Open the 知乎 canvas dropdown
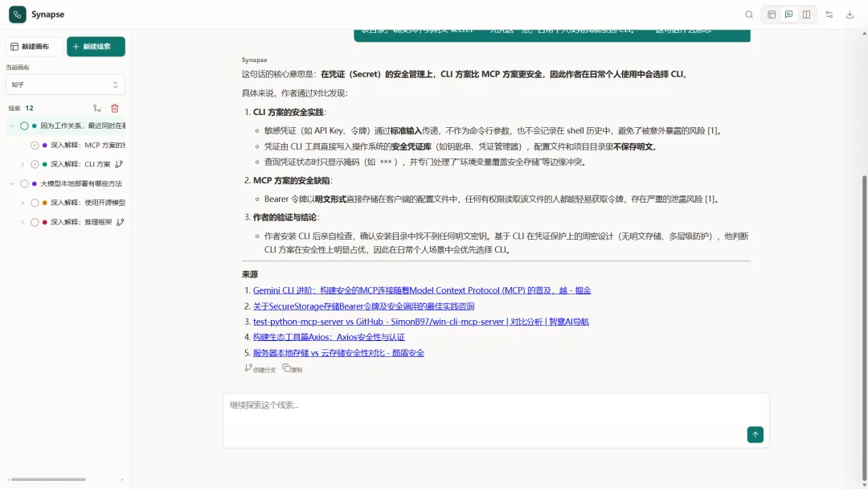 pos(65,84)
